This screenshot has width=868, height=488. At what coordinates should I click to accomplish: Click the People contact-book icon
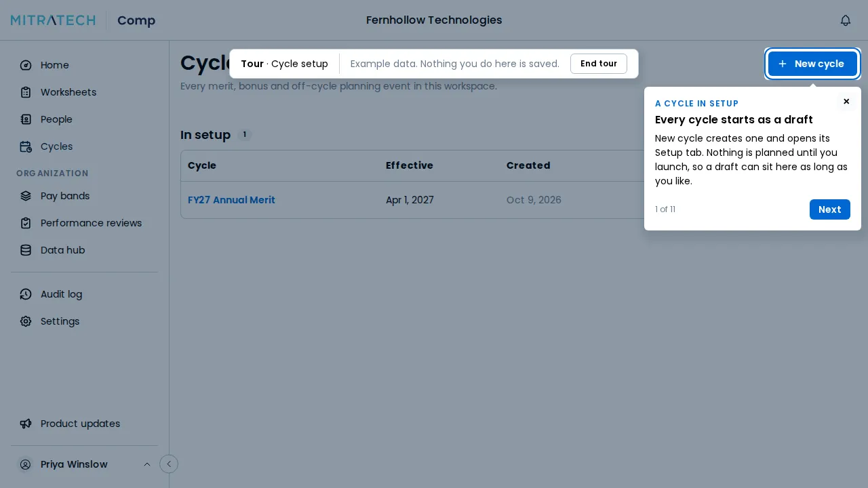click(x=26, y=119)
